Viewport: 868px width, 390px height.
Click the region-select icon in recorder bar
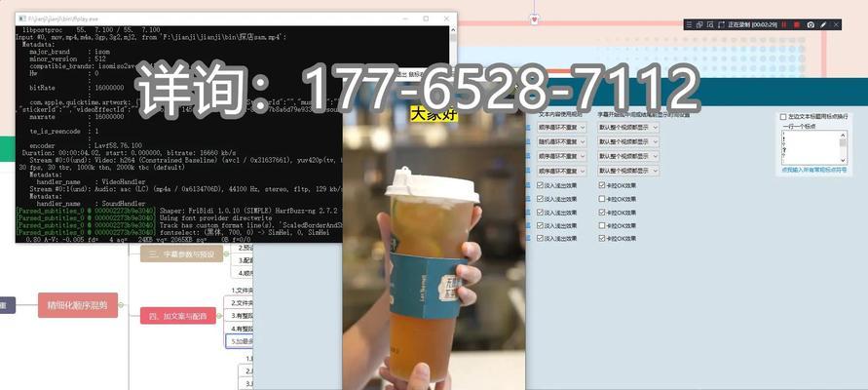pyautogui.click(x=710, y=25)
